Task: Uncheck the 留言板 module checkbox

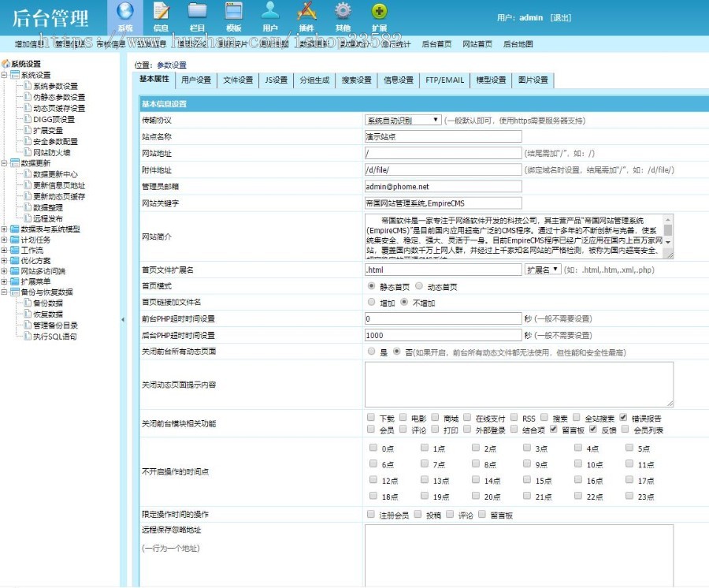Action: (x=554, y=429)
